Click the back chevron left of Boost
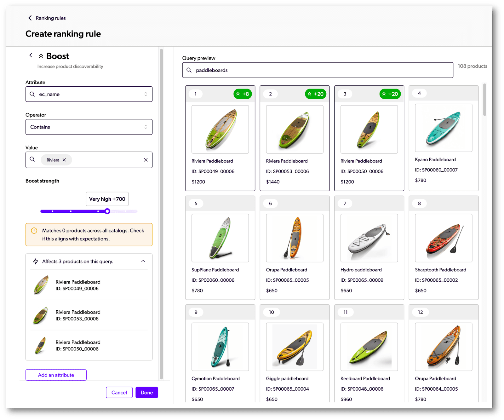Screen dimensions: 504x420 pyautogui.click(x=31, y=55)
